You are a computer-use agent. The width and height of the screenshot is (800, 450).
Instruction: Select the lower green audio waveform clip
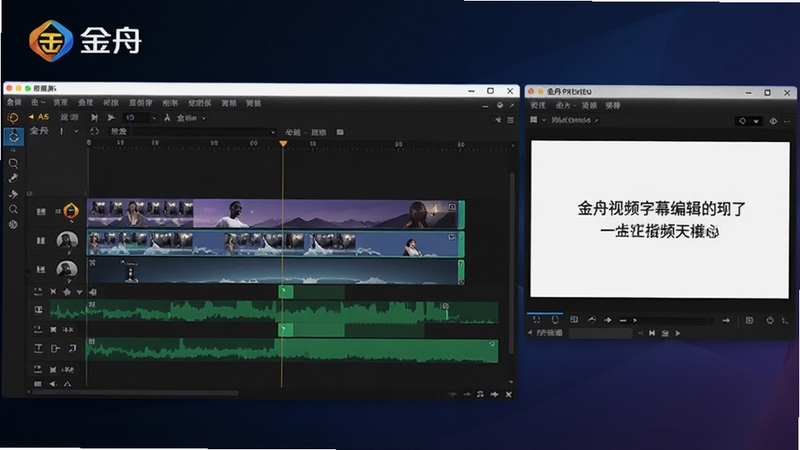(292, 350)
